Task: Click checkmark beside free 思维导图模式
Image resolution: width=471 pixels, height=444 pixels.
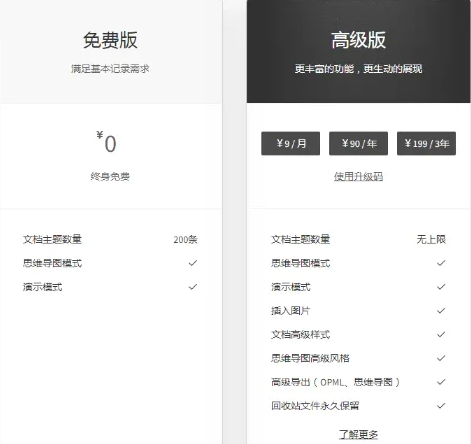Action: [x=193, y=263]
